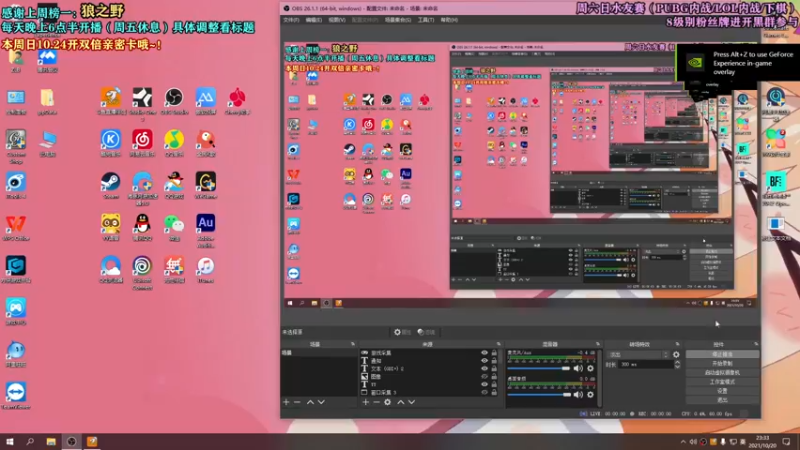The height and width of the screenshot is (450, 800).
Task: Enable 工作室模式 studio mode
Action: click(x=722, y=382)
